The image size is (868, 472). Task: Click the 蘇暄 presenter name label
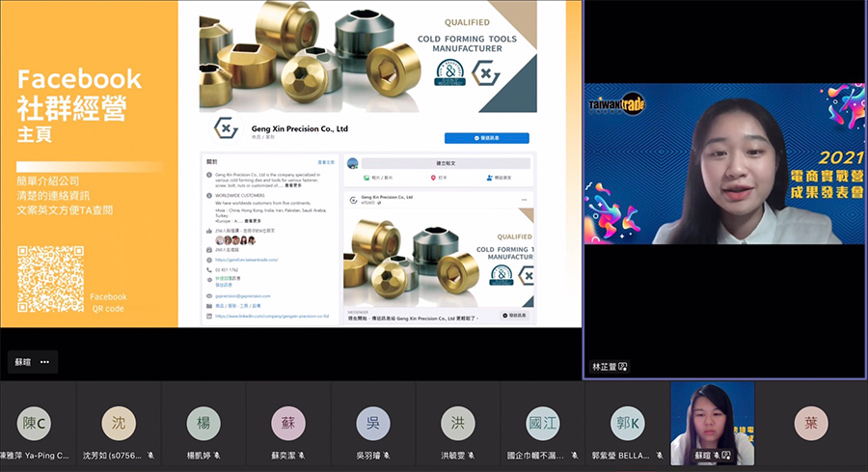pos(23,362)
